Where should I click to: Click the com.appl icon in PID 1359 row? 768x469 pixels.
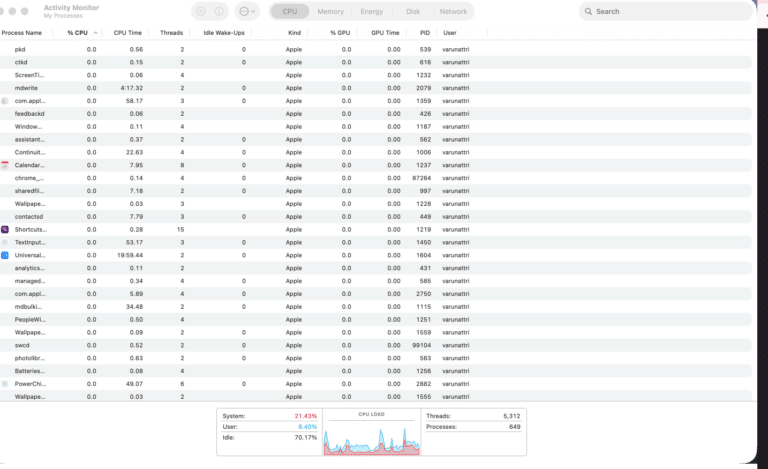pos(5,101)
